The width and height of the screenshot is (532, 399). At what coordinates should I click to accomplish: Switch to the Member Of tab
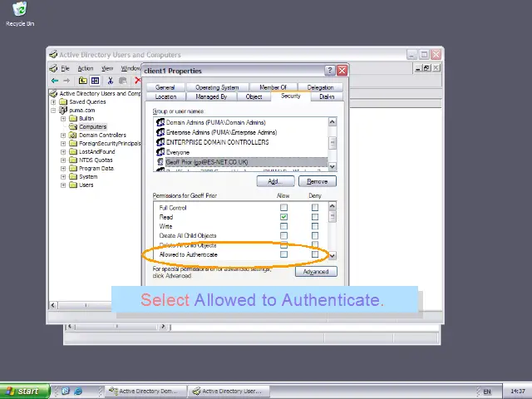click(x=273, y=87)
